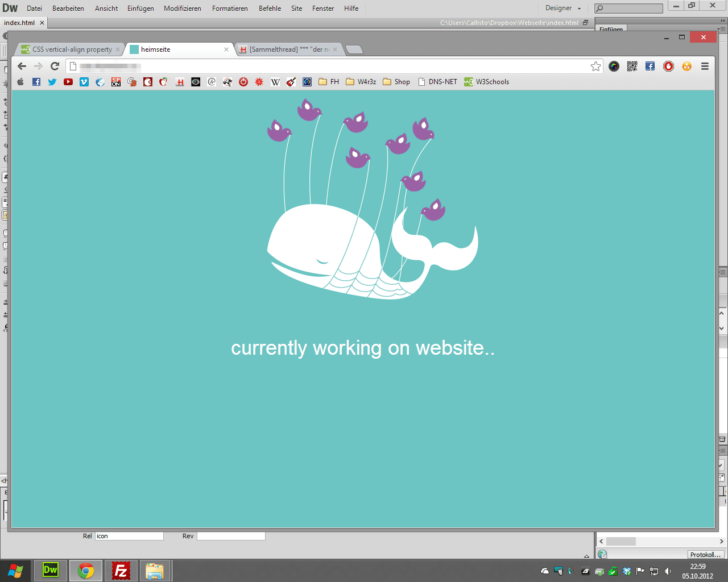Open the Site menu
The width and height of the screenshot is (728, 582).
coord(296,9)
